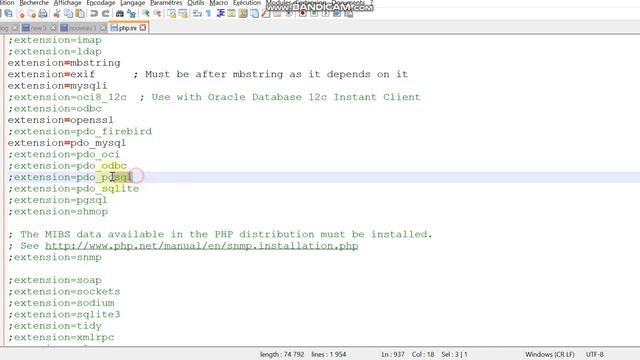This screenshot has height=360, width=640.
Task: Toggle the Indent Guide toolbar icon
Action: click(x=220, y=13)
